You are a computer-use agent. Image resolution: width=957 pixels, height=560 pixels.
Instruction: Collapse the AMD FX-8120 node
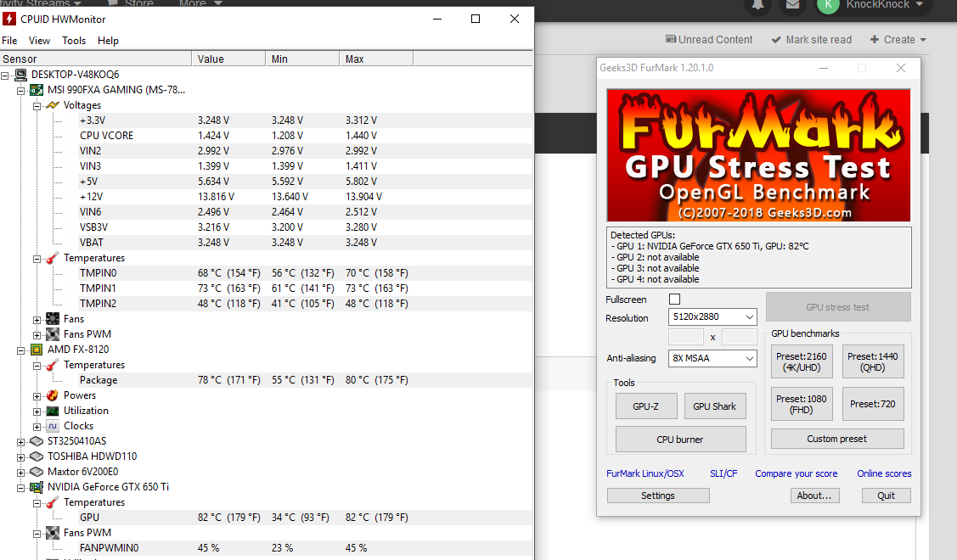click(x=20, y=350)
